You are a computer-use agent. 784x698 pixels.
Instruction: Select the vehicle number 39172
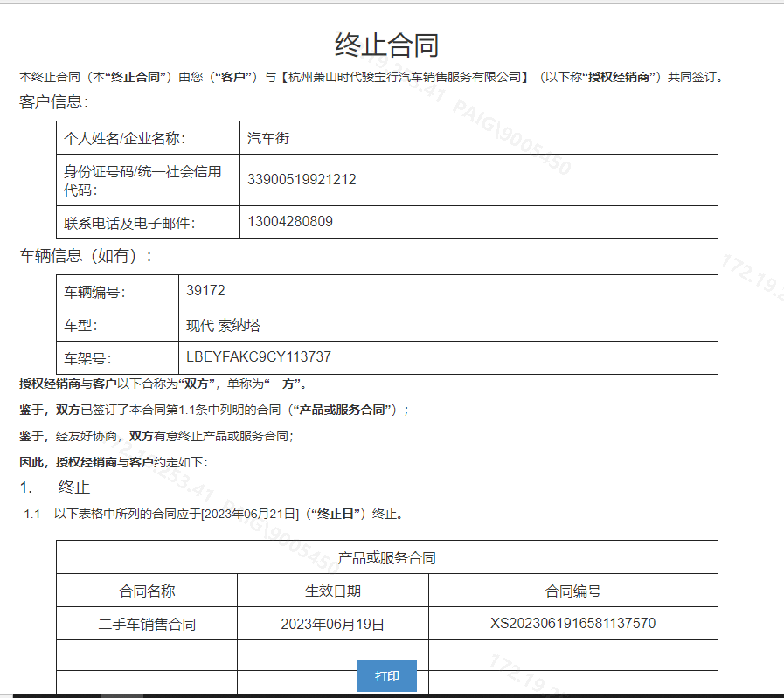click(205, 290)
